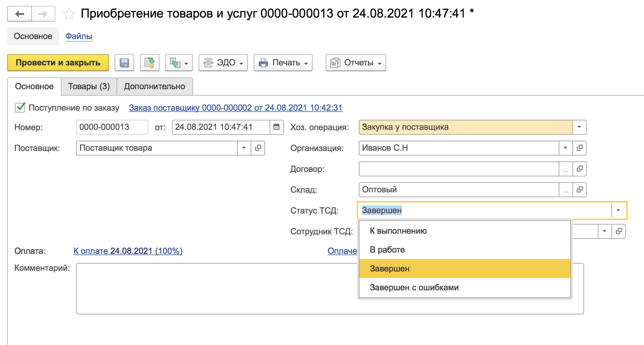The width and height of the screenshot is (644, 345).
Task: Open Отчеты dropdown menu
Action: [x=356, y=62]
